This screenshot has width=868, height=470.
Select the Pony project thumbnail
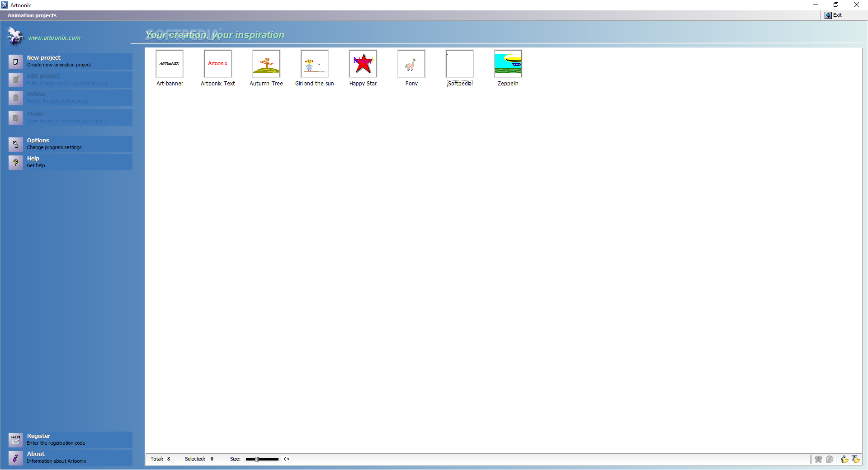[x=411, y=64]
